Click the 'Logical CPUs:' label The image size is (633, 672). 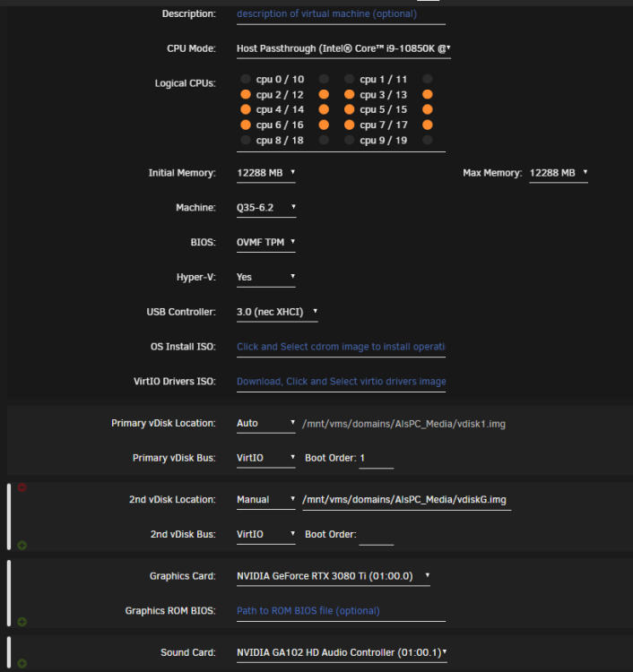[x=185, y=83]
